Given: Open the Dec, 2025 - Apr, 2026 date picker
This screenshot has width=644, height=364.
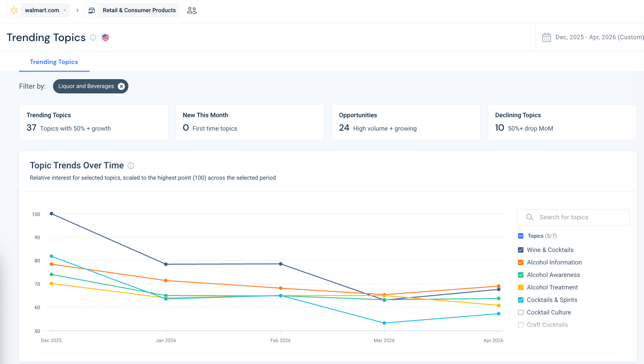Looking at the screenshot, I should pos(599,37).
